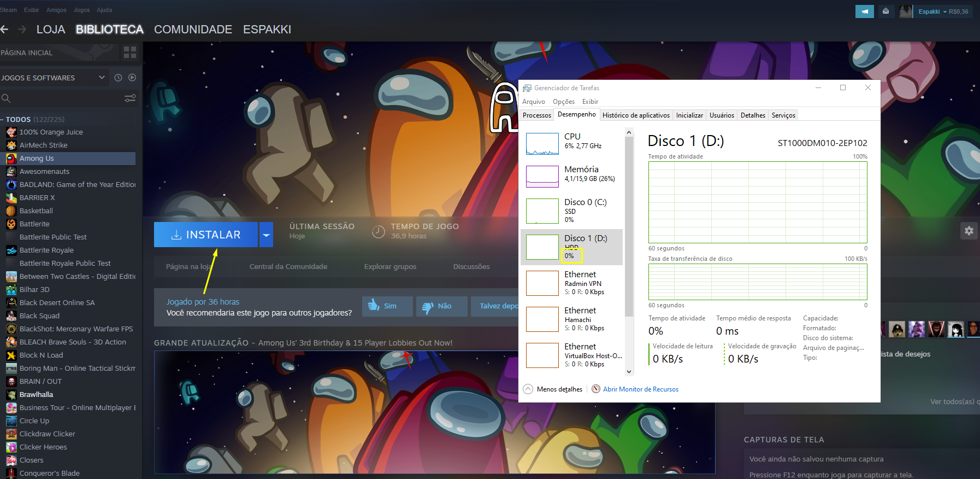The width and height of the screenshot is (980, 479).
Task: Click the recent activity clock filter
Action: 118,78
